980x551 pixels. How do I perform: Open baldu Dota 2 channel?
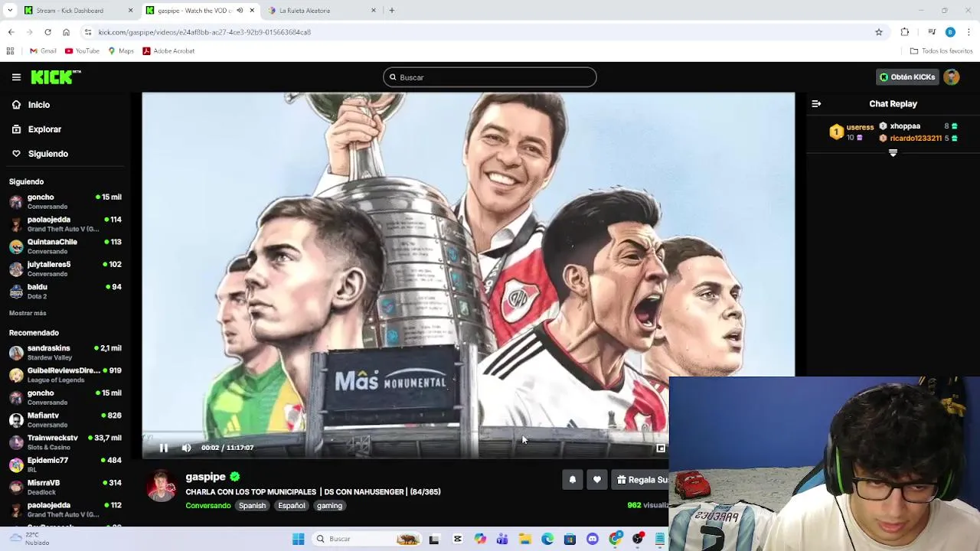point(65,291)
